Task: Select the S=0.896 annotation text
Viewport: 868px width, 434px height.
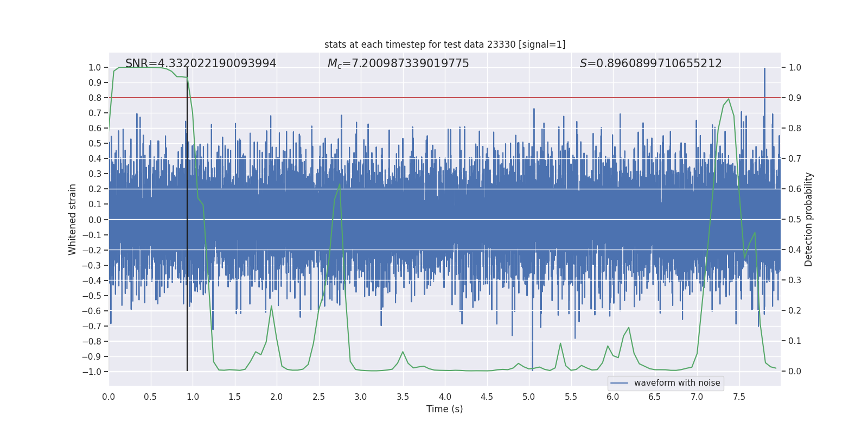Action: (650, 63)
